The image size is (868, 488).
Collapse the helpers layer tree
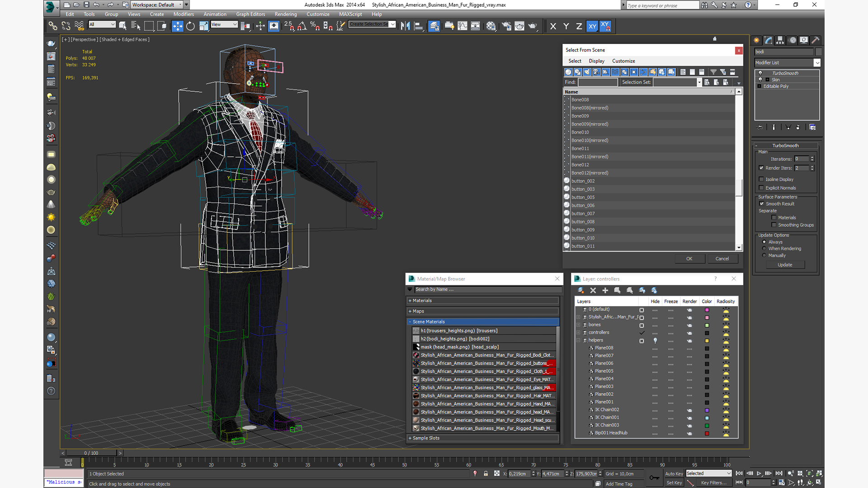(x=578, y=340)
